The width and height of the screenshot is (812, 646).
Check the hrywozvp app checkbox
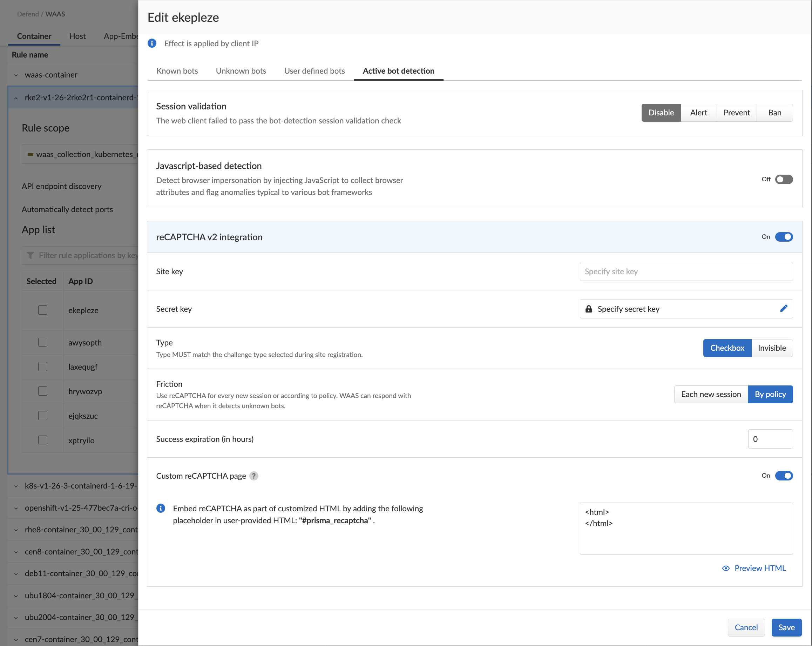coord(42,391)
